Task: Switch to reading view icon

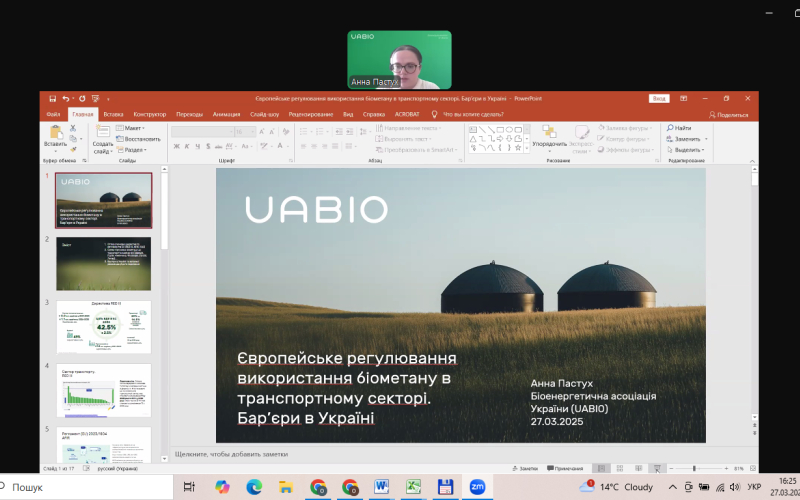Action: pyautogui.click(x=638, y=468)
